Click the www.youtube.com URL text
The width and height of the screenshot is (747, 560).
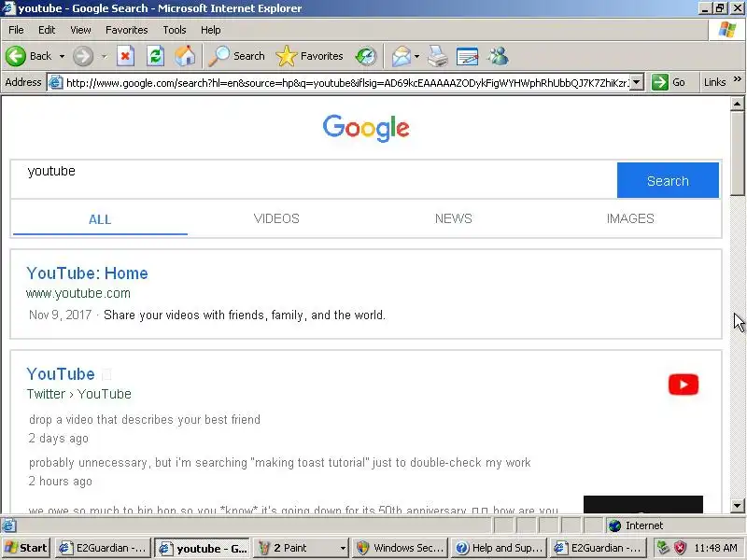[x=78, y=293]
